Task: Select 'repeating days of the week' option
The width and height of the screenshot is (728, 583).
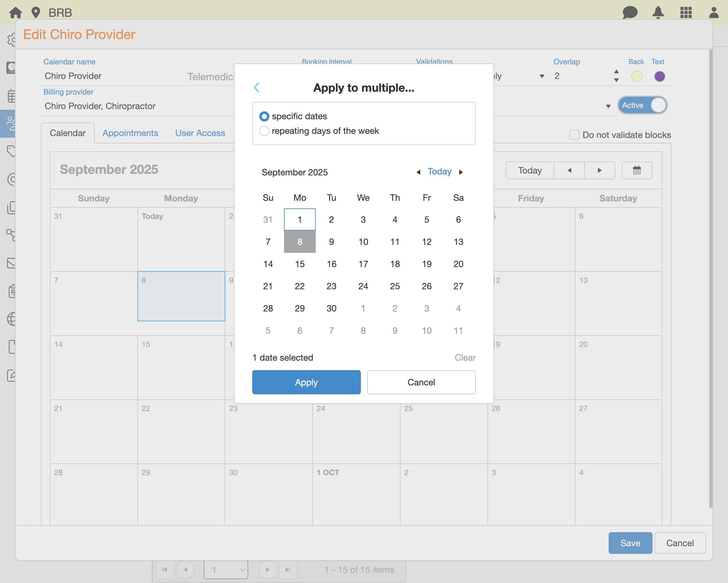Action: pos(264,131)
